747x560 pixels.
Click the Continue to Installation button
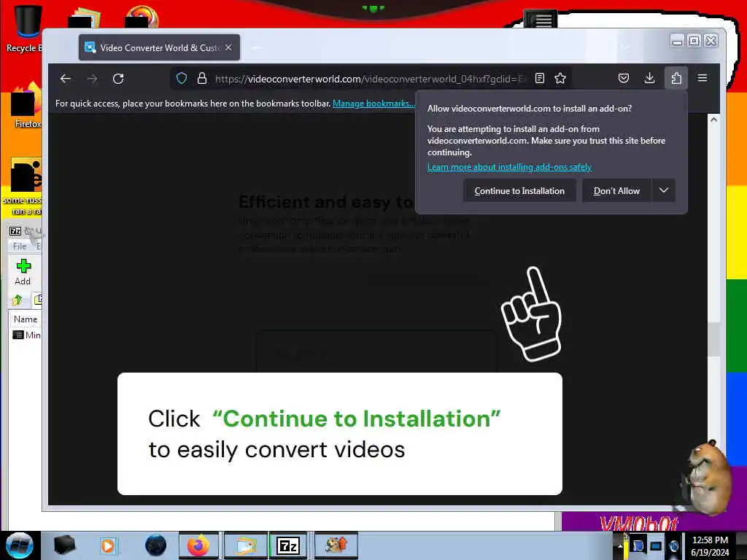tap(519, 190)
